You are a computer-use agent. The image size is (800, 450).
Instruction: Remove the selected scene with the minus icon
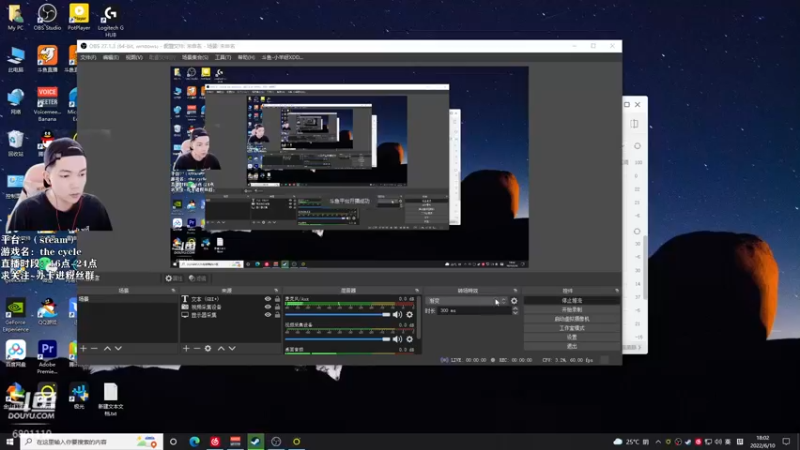point(94,348)
